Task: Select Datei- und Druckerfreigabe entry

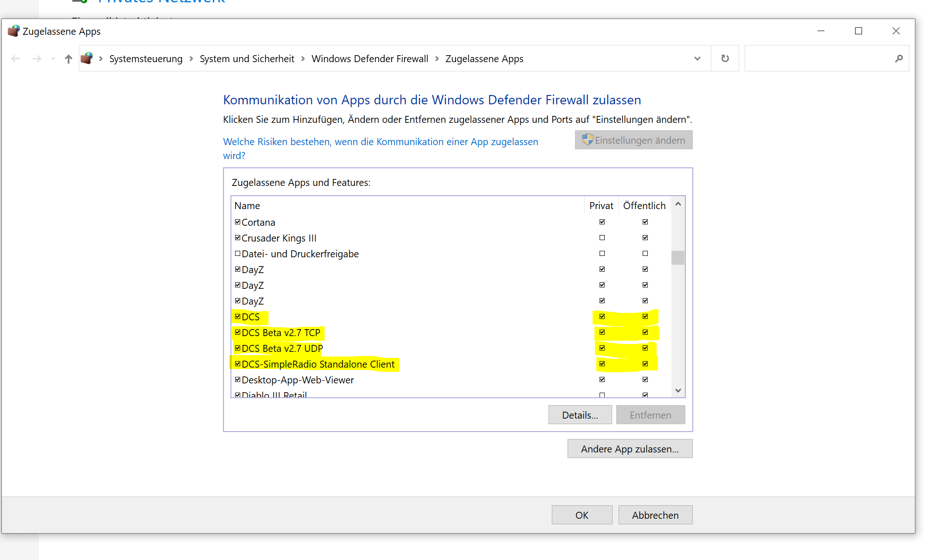Action: tap(300, 254)
